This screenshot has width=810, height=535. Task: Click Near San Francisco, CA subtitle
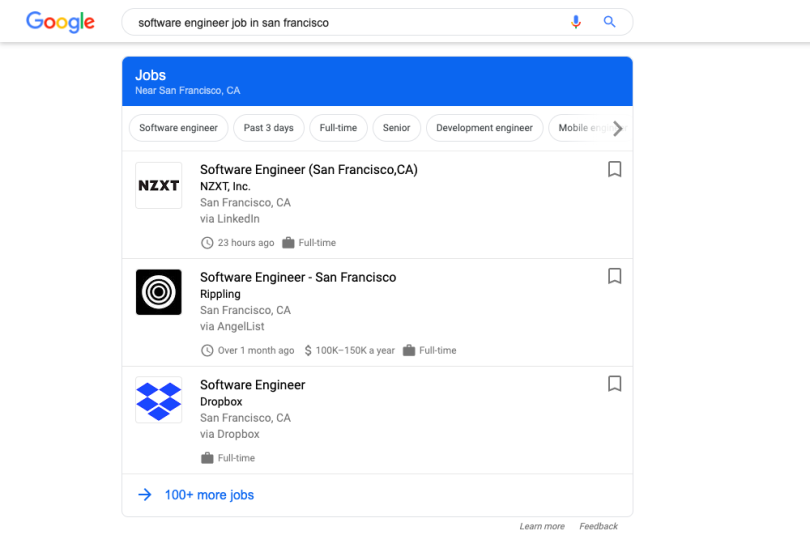coord(188,90)
